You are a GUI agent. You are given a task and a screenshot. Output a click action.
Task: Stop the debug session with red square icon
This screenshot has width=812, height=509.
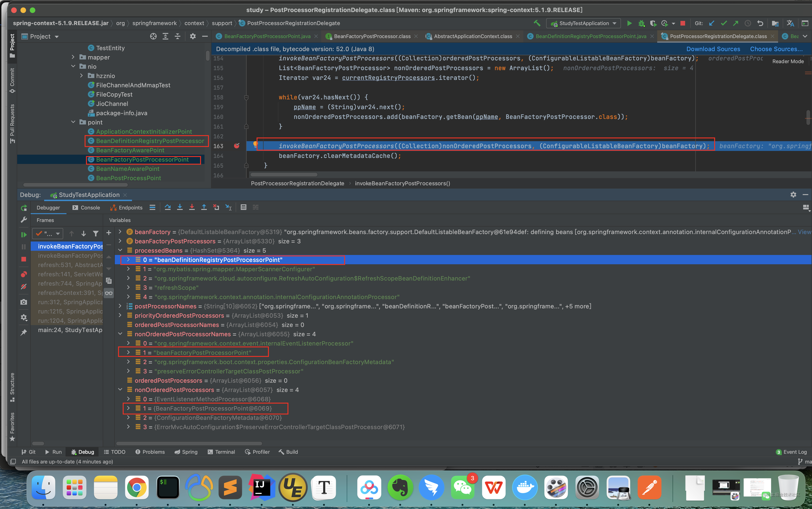pyautogui.click(x=23, y=259)
